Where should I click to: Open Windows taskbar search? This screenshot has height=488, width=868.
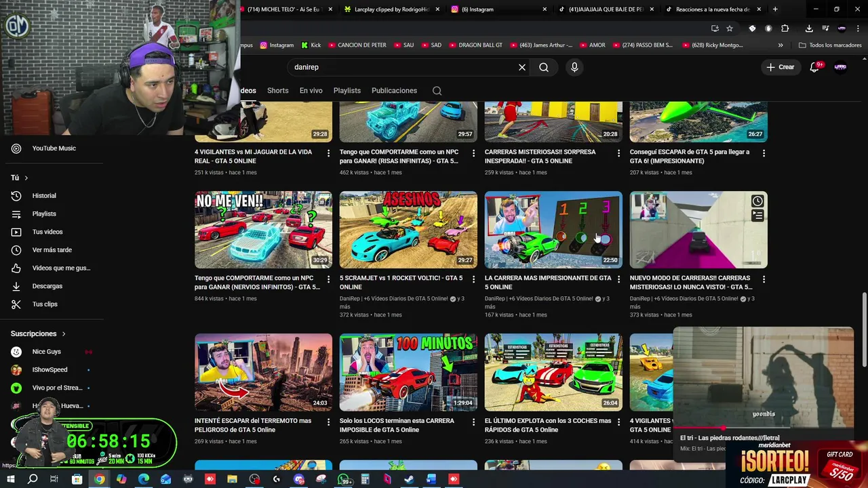click(33, 479)
